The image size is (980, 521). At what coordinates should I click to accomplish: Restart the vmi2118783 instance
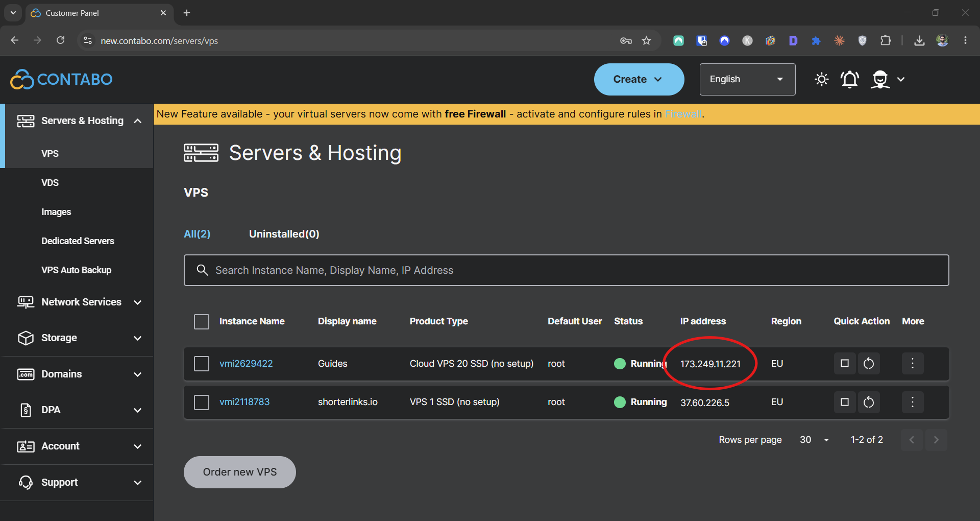869,402
